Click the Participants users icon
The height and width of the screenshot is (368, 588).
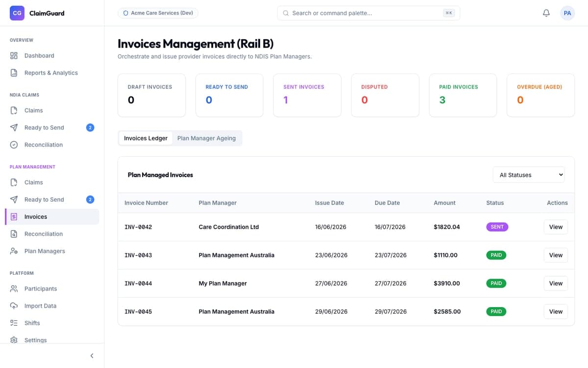(14, 289)
